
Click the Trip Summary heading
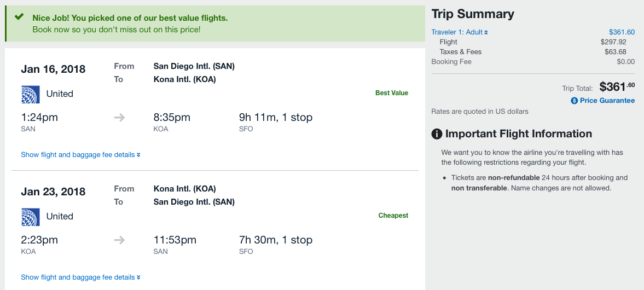[x=473, y=14]
